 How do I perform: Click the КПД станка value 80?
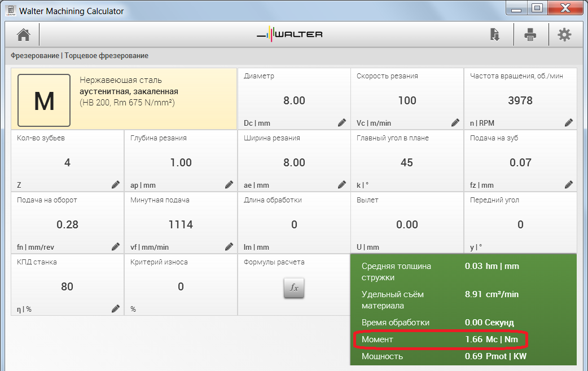[67, 286]
